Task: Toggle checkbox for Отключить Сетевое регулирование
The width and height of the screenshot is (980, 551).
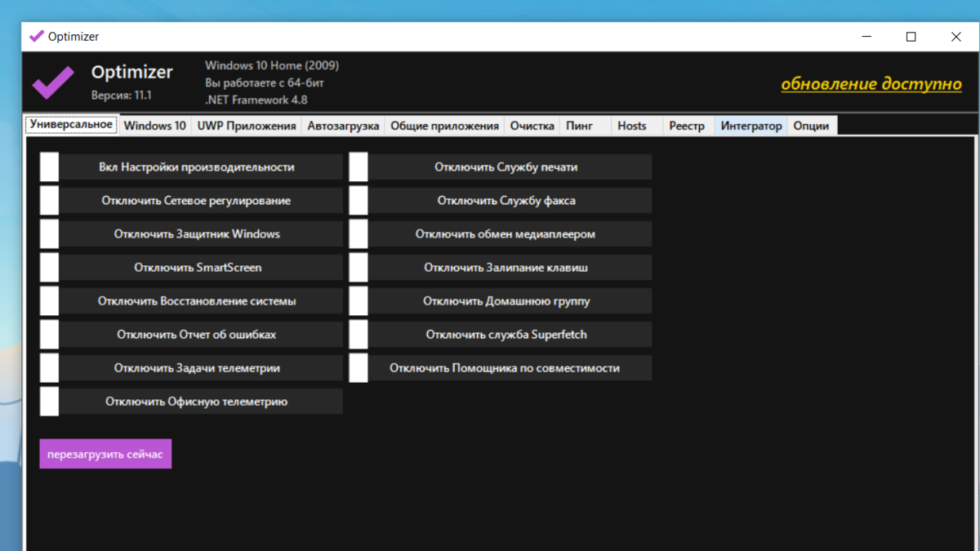Action: (50, 201)
